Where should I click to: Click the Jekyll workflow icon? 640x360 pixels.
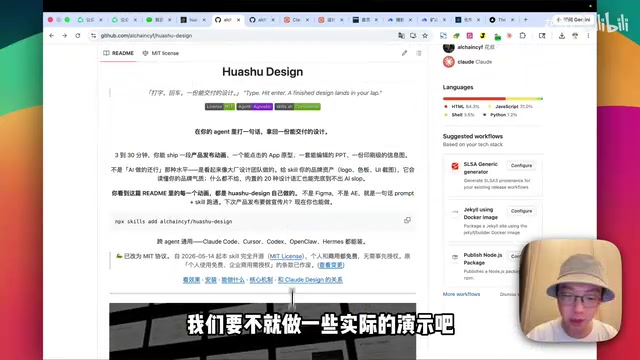pyautogui.click(x=455, y=212)
